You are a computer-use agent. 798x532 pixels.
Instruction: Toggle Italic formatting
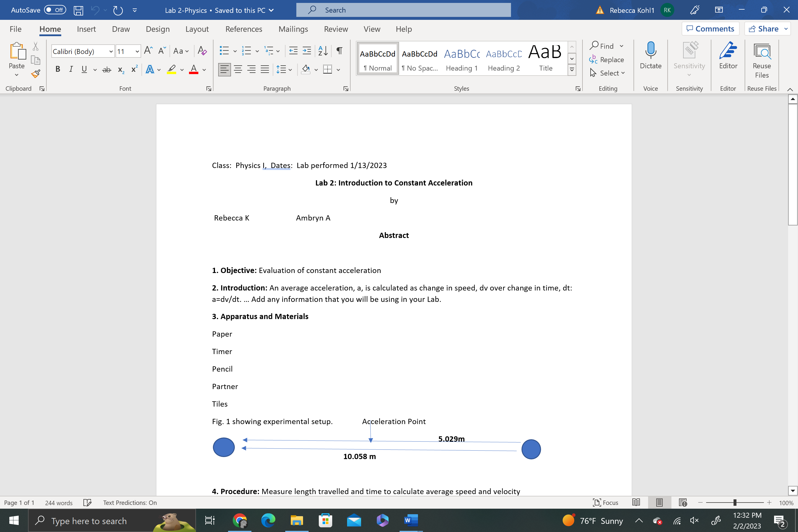coord(71,69)
